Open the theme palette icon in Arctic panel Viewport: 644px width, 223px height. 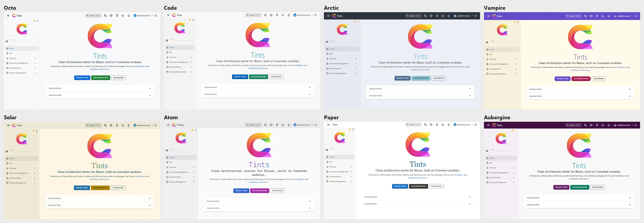(431, 16)
